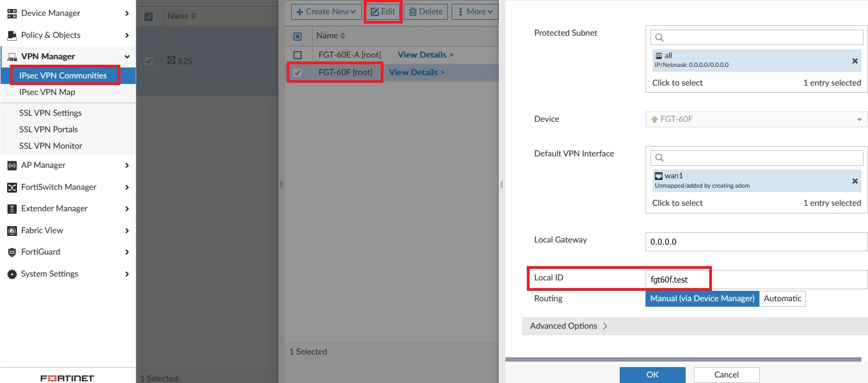Open View Details for FGT-60F

click(x=416, y=72)
